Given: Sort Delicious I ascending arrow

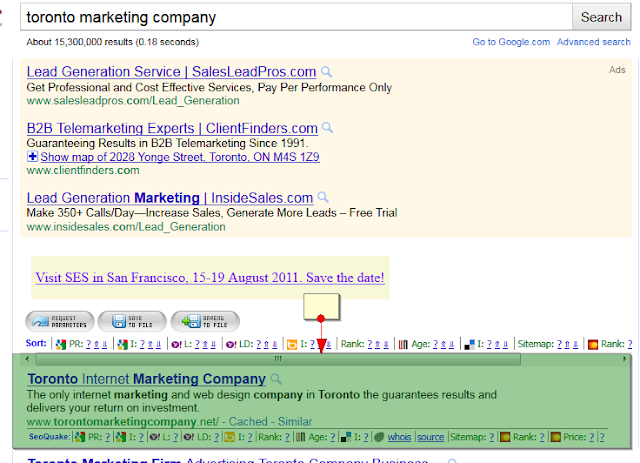Looking at the screenshot, I should [497, 344].
